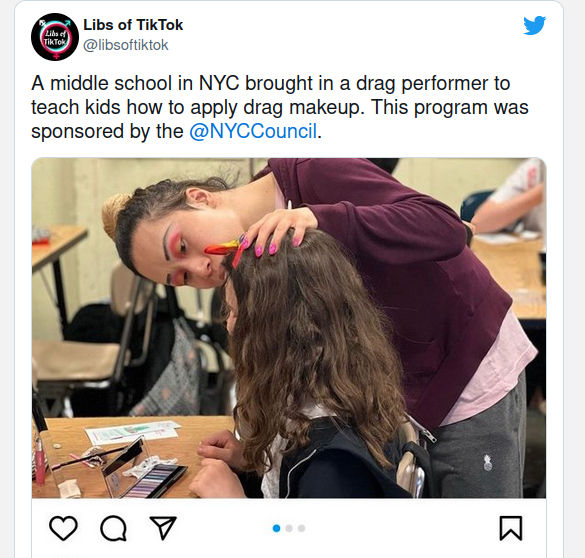Like the post with the heart icon
Viewport: 585px width, 558px height.
[63, 528]
